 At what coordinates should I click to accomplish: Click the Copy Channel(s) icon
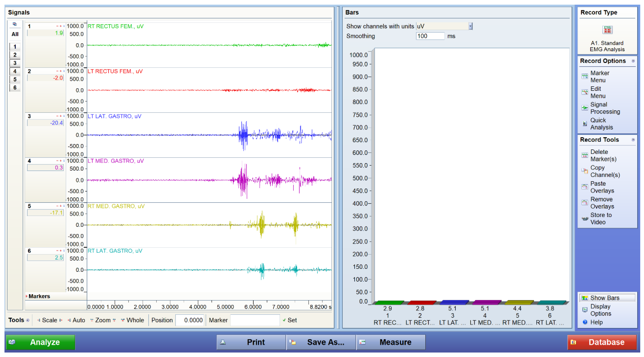click(x=584, y=171)
